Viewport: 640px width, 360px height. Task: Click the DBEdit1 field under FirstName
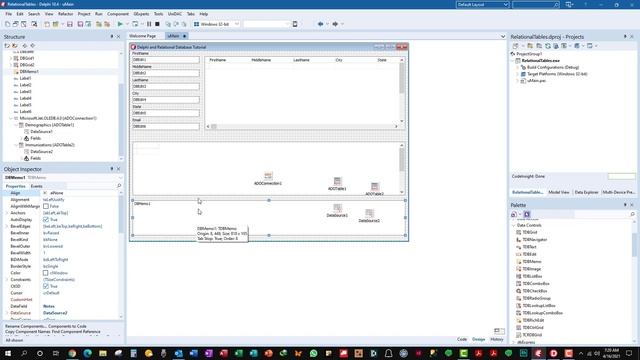point(166,60)
